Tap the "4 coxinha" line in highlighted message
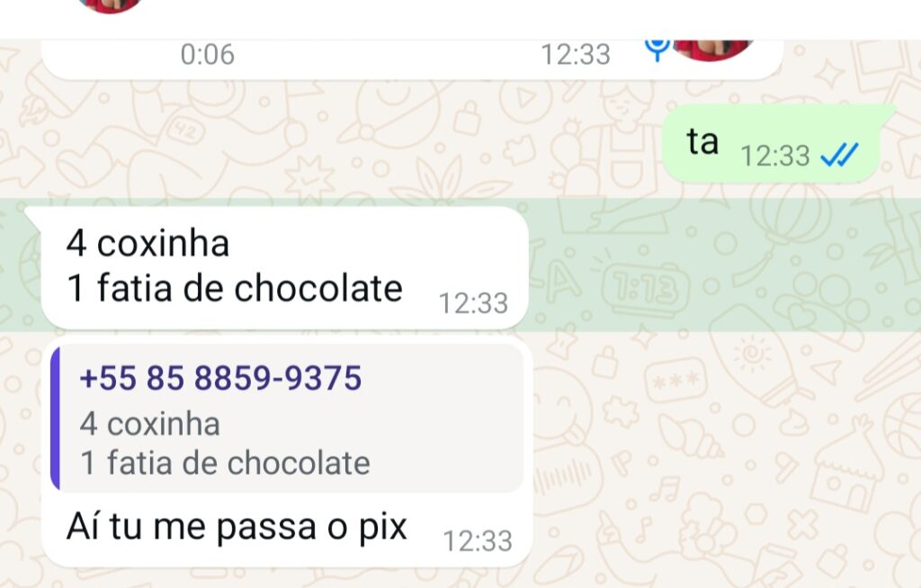Image resolution: width=921 pixels, height=588 pixels. (x=148, y=243)
